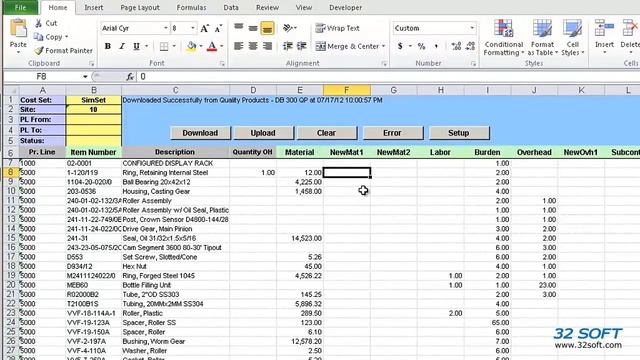Viewport: 640px width, 360px height.
Task: Expand Font Color dropdown arrow
Action: pyautogui.click(x=221, y=46)
